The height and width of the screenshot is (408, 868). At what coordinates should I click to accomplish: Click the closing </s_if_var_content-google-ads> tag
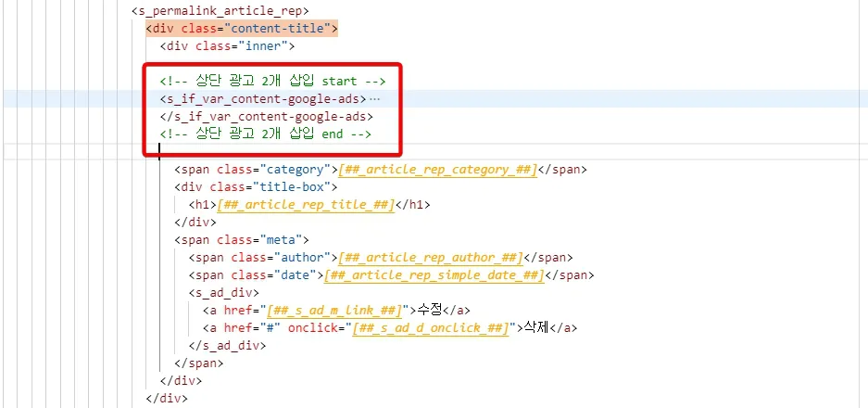tap(266, 117)
